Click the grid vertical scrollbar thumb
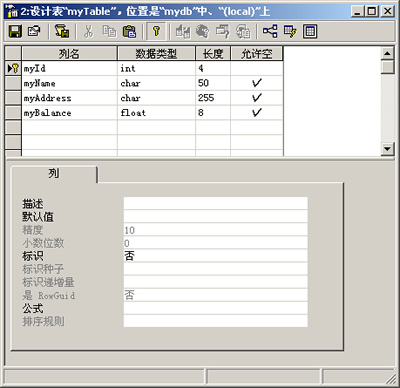Screen dimensions: 400x388 pyautogui.click(x=387, y=67)
